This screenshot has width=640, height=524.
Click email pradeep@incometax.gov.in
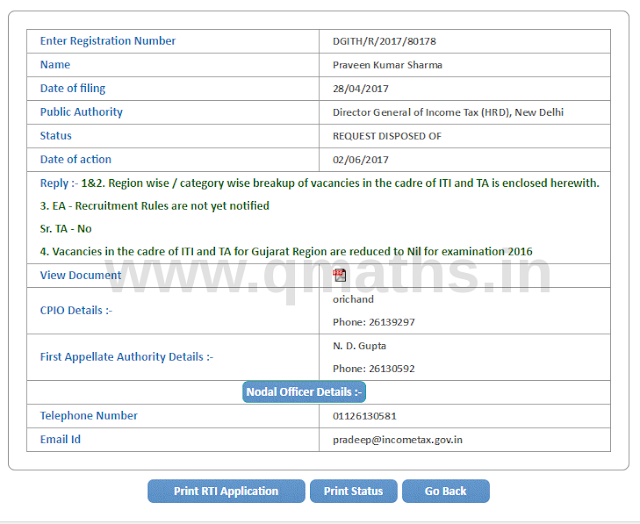pos(398,440)
